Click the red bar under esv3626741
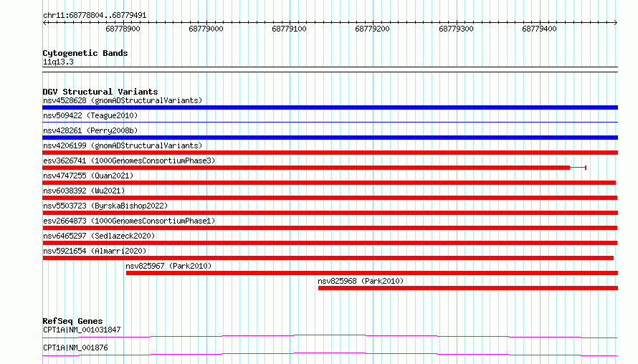 coord(306,168)
